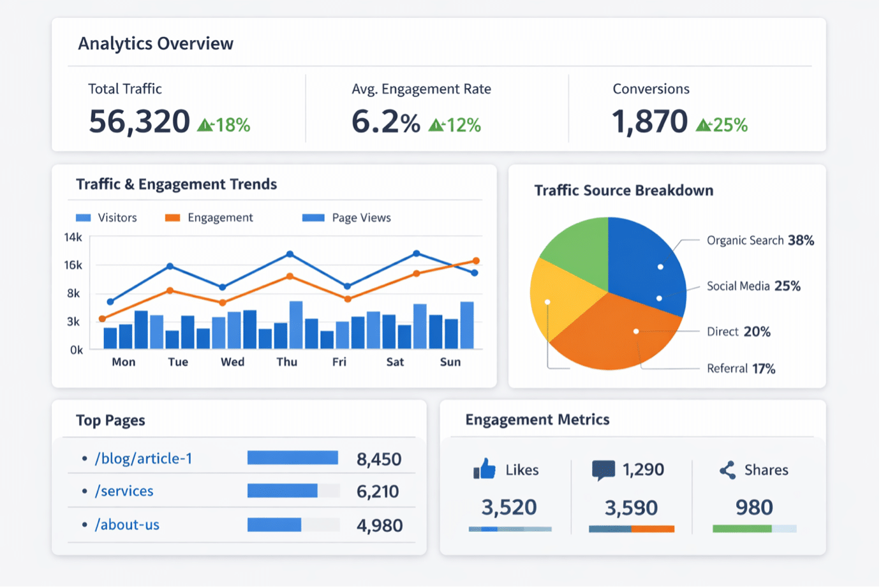Click the Social Media 25% label
Screen dimensions: 881x588
753,286
